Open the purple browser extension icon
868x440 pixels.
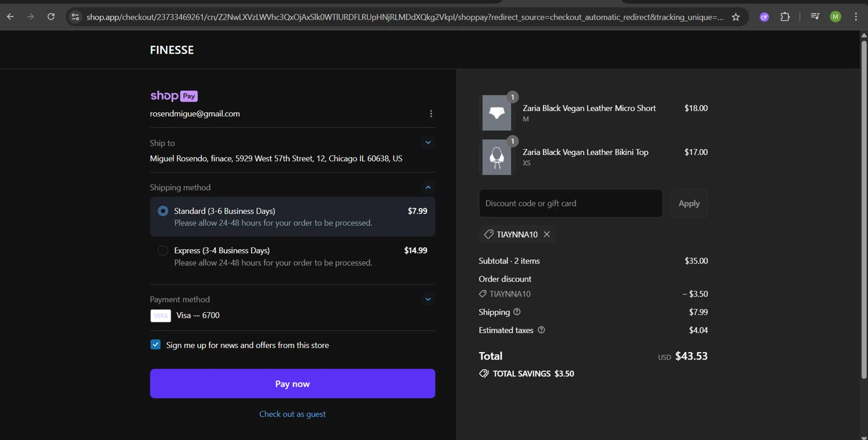pos(764,17)
